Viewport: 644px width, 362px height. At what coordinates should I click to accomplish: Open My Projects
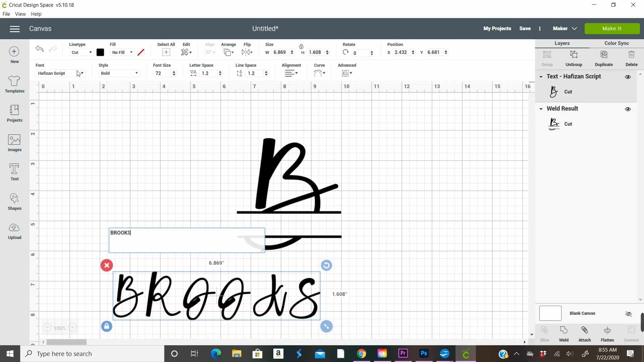(497, 28)
